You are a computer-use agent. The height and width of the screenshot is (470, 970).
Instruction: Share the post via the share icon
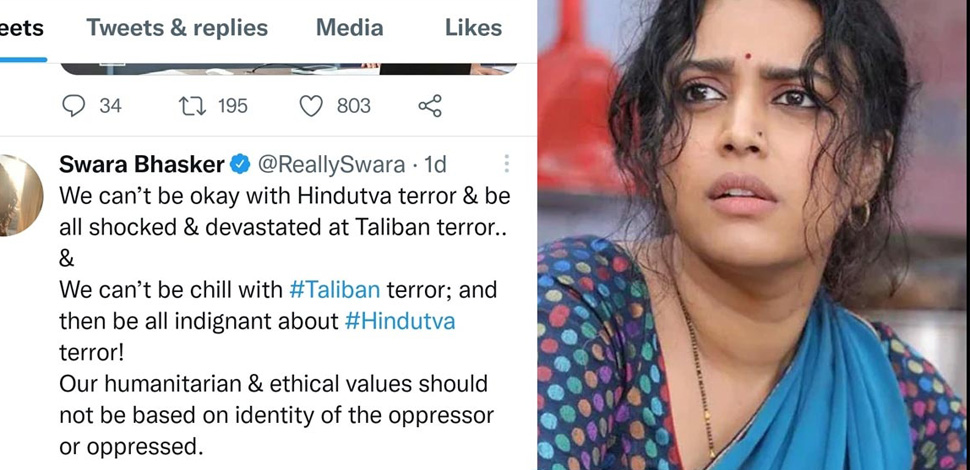[430, 106]
